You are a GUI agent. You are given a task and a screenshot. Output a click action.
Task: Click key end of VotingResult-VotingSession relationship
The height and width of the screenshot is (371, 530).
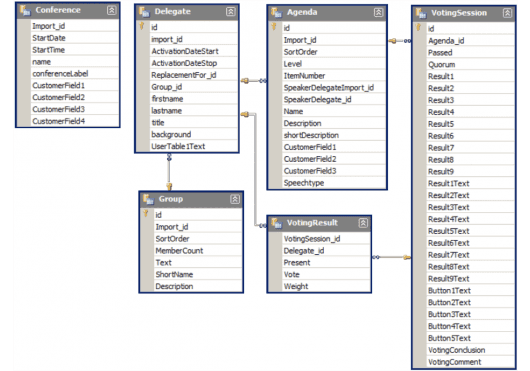coord(407,257)
